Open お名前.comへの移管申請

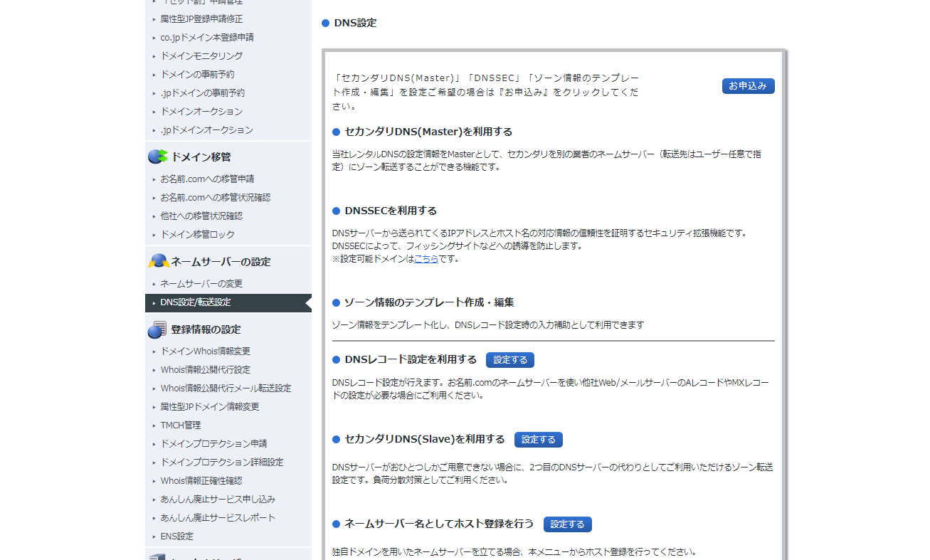tap(206, 179)
